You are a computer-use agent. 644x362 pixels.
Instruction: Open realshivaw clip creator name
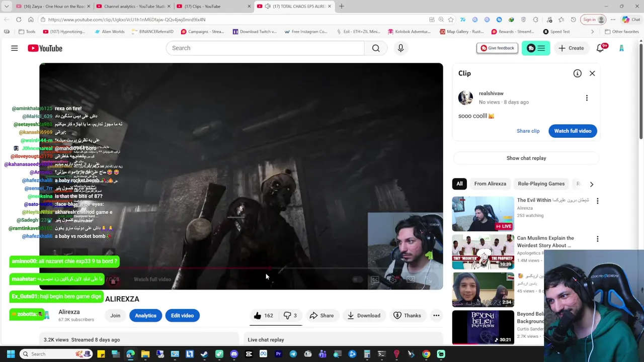[x=491, y=94]
